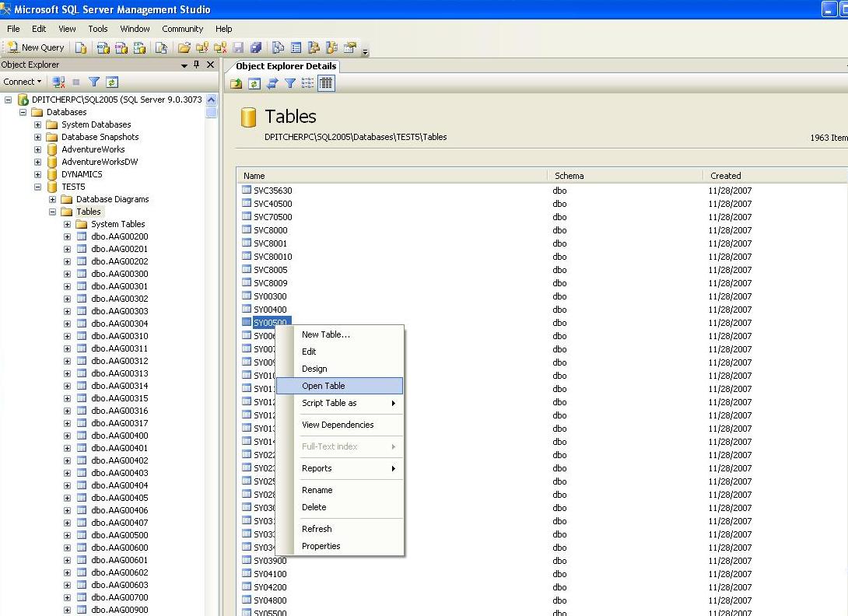848x616 pixels.
Task: Open the main toolbar options dropdown arrow
Action: pos(366,52)
